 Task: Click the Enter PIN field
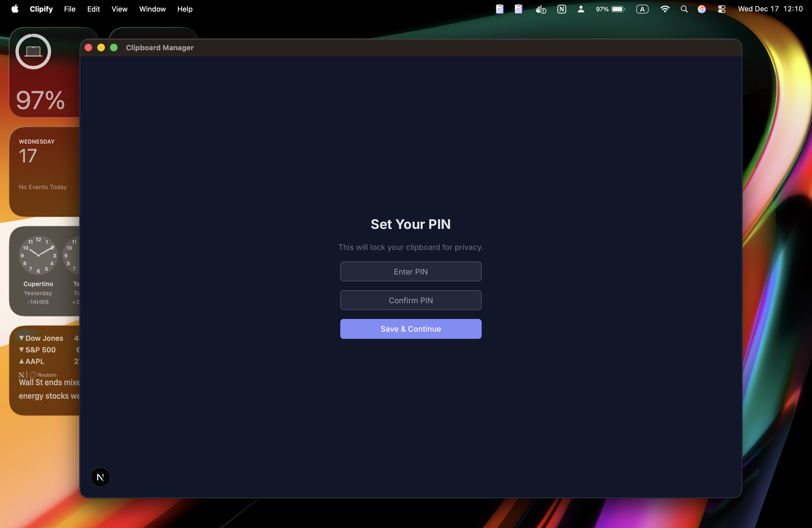coord(410,271)
